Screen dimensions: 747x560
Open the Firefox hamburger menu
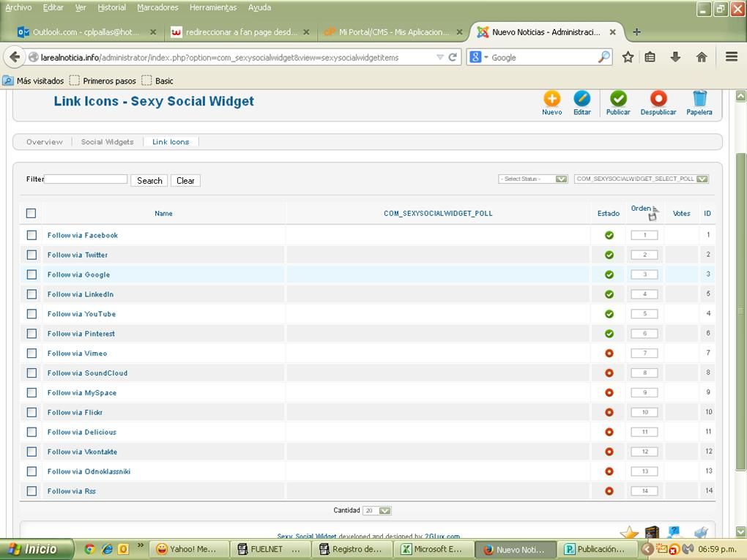pyautogui.click(x=732, y=57)
